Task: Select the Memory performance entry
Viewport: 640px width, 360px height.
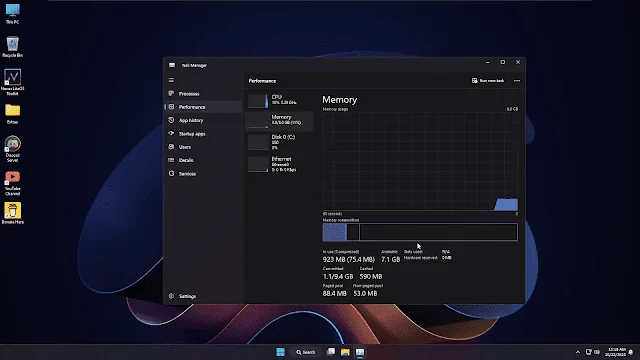Action: (x=279, y=121)
